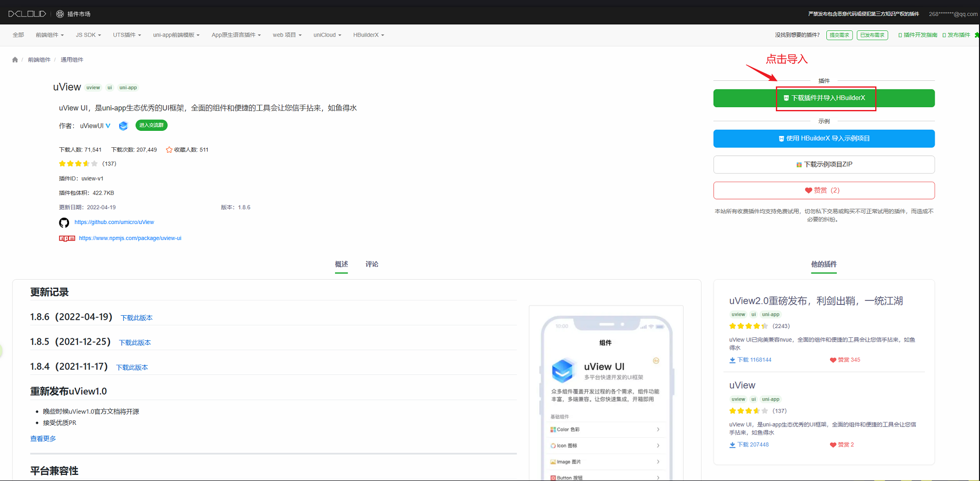Expand the JS SDK dropdown menu
This screenshot has height=481, width=980.
click(88, 35)
